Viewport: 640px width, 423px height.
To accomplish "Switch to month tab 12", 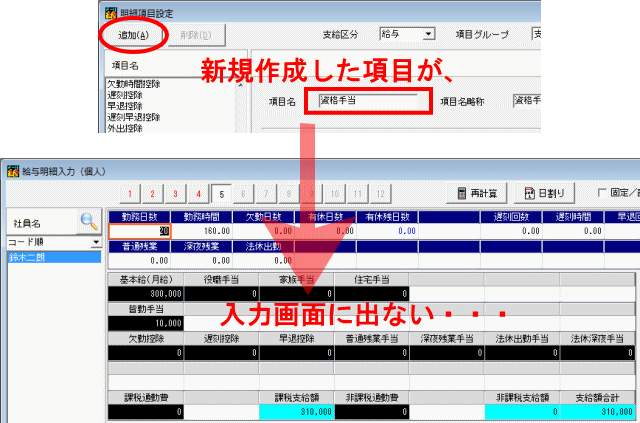I will tap(380, 194).
